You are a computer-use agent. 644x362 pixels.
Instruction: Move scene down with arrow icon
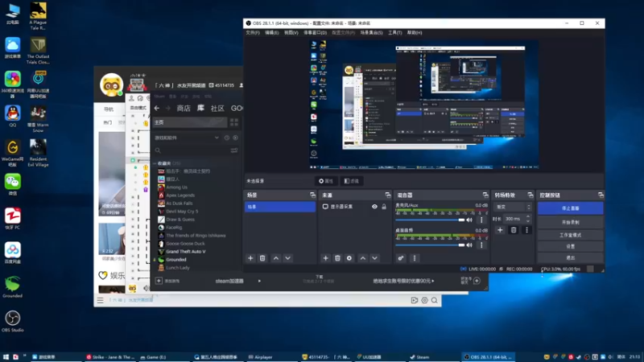pyautogui.click(x=288, y=258)
